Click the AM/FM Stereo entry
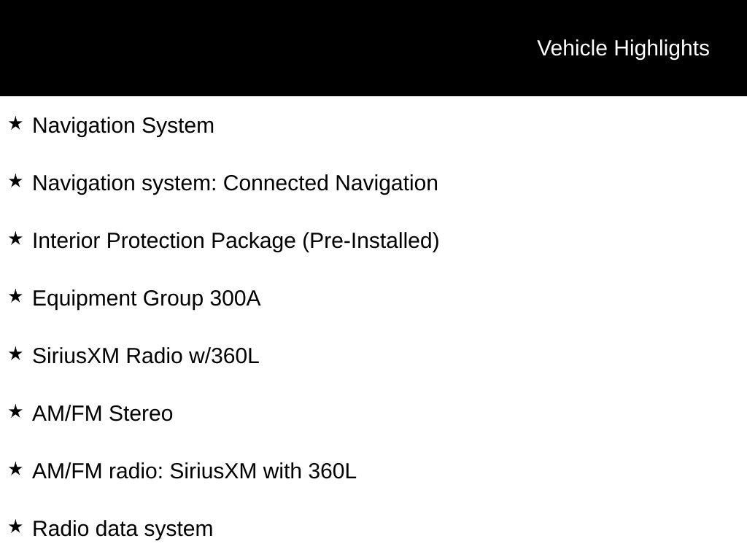Image resolution: width=747 pixels, height=560 pixels. click(102, 413)
